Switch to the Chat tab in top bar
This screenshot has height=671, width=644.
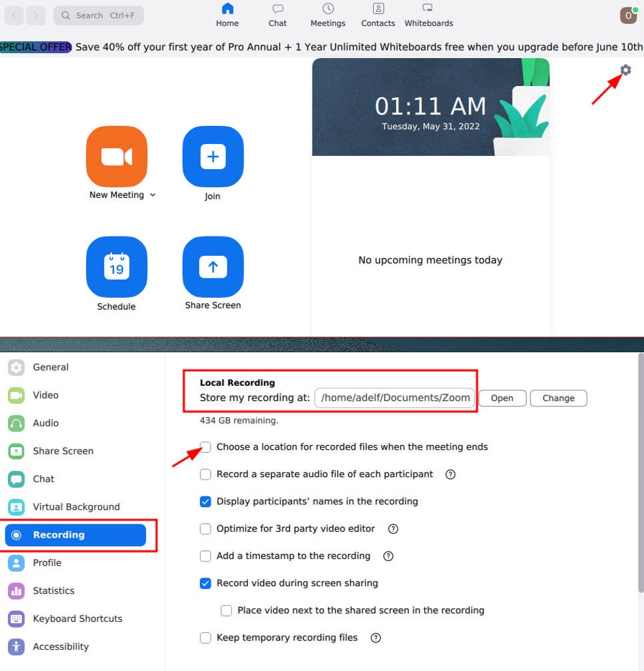tap(278, 15)
